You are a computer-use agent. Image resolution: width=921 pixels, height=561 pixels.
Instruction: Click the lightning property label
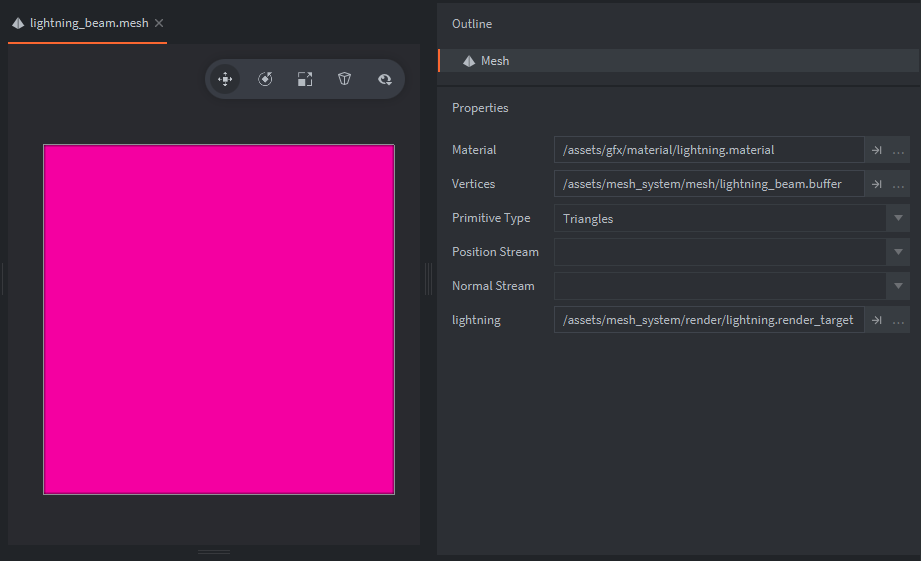[476, 320]
